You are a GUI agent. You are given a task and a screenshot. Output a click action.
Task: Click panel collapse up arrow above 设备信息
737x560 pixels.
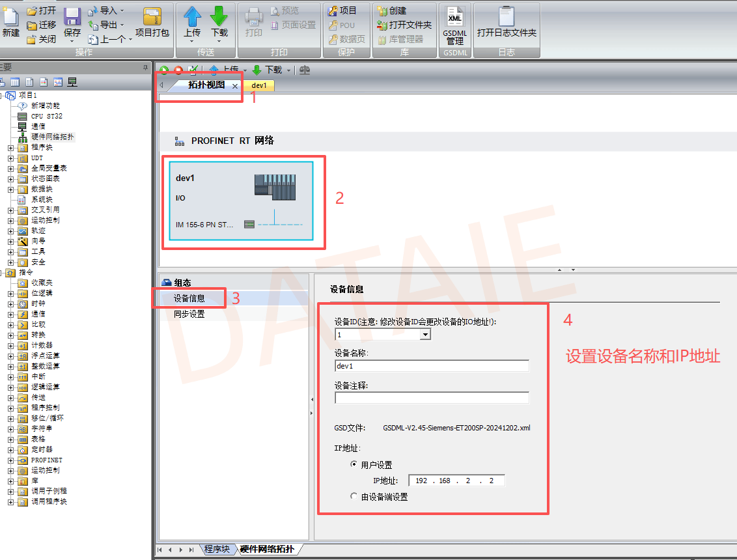click(559, 270)
